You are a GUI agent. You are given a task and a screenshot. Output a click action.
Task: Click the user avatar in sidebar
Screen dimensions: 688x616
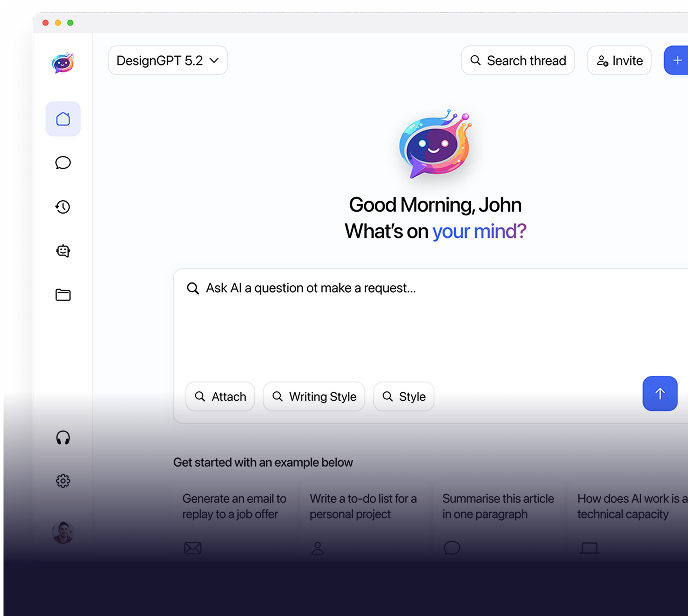click(x=63, y=532)
